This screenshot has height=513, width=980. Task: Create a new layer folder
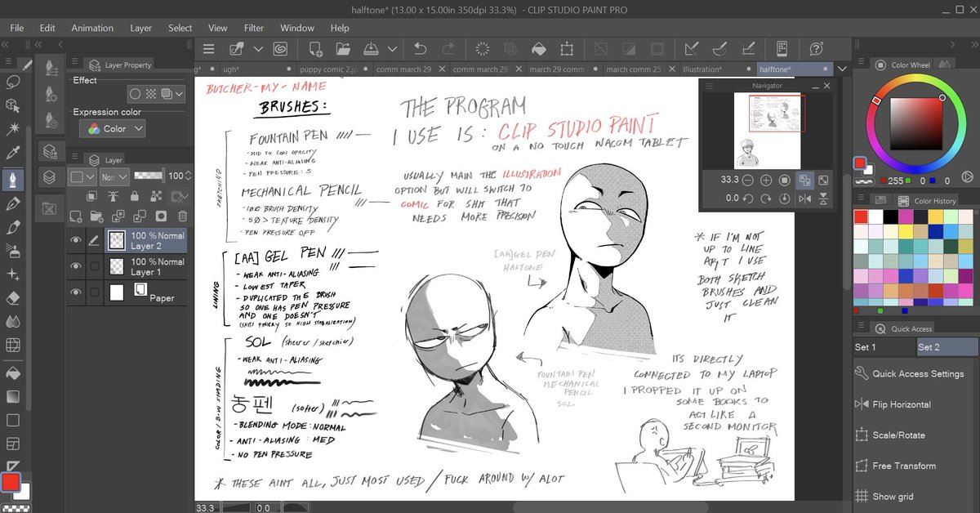click(97, 216)
